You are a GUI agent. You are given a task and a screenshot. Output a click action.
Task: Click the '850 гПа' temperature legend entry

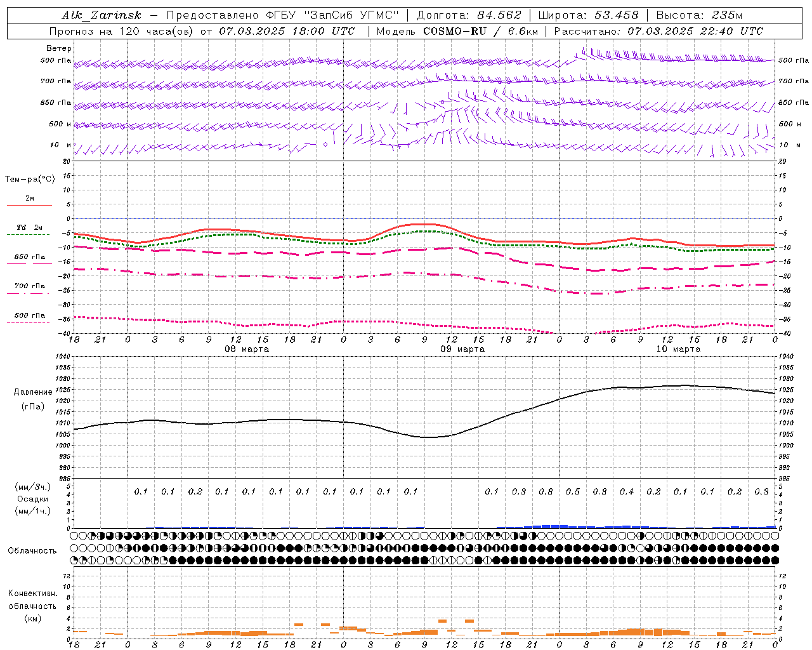[x=30, y=257]
